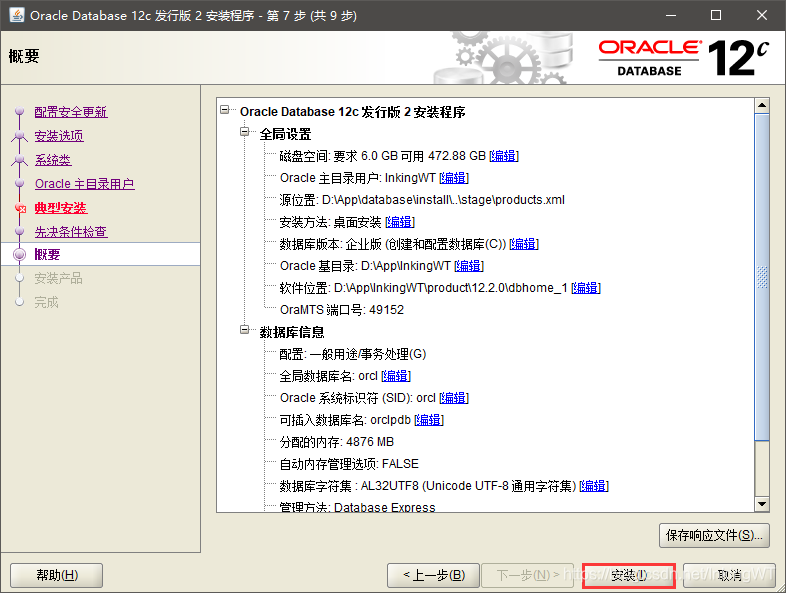Edit the 安装方法 桌面安装 setting
786x593 pixels.
coord(400,222)
